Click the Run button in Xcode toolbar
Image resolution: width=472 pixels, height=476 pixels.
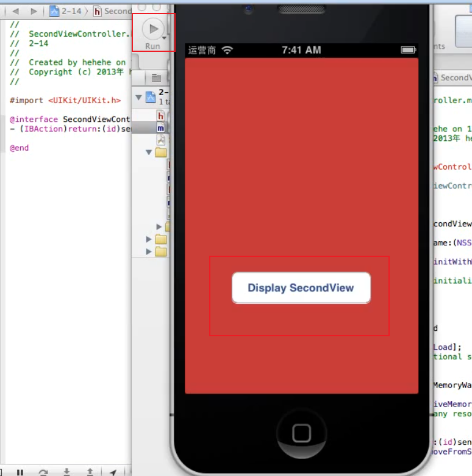(x=153, y=29)
